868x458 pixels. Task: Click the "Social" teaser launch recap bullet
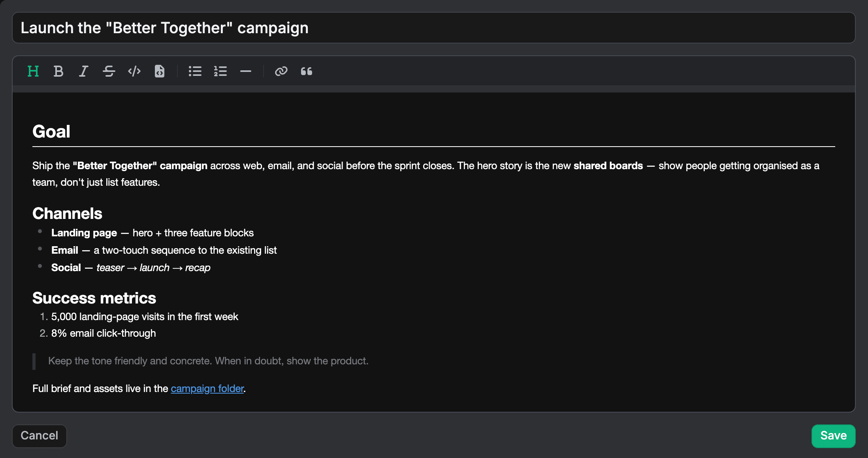coord(131,268)
